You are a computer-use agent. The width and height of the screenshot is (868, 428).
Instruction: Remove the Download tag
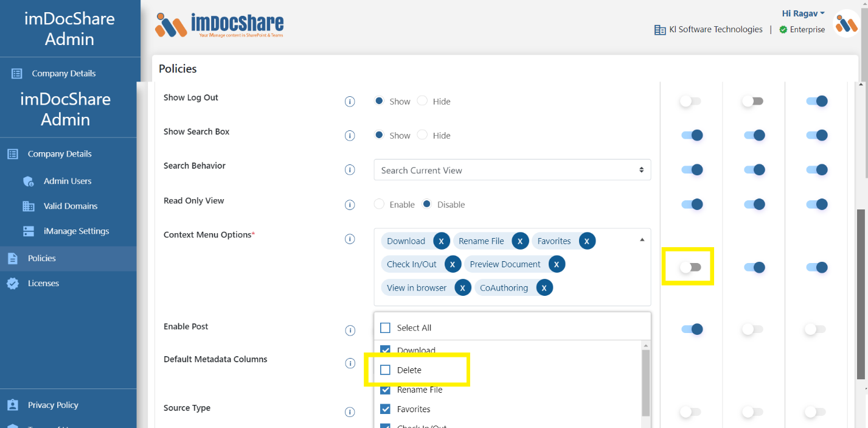coord(441,241)
